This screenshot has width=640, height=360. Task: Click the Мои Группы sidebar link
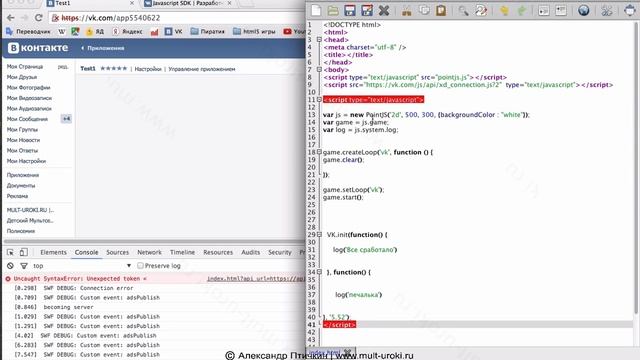coord(22,130)
